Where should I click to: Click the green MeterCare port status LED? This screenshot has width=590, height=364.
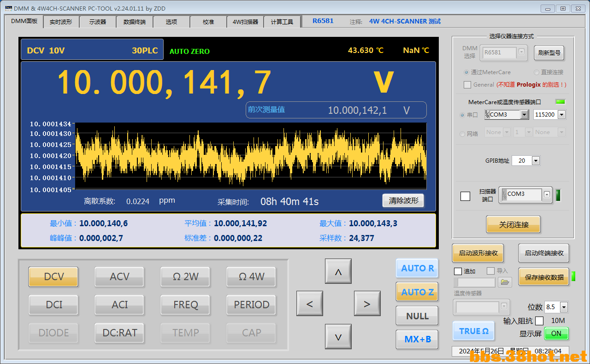tap(560, 102)
